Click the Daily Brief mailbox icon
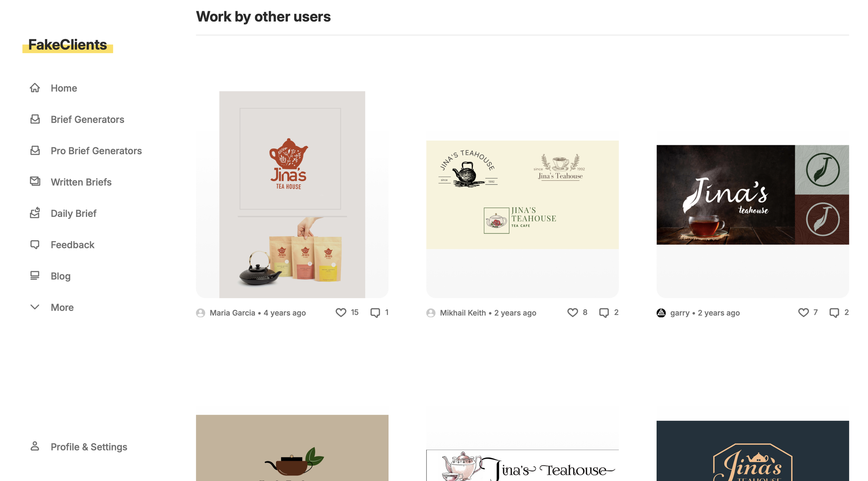 pyautogui.click(x=35, y=213)
